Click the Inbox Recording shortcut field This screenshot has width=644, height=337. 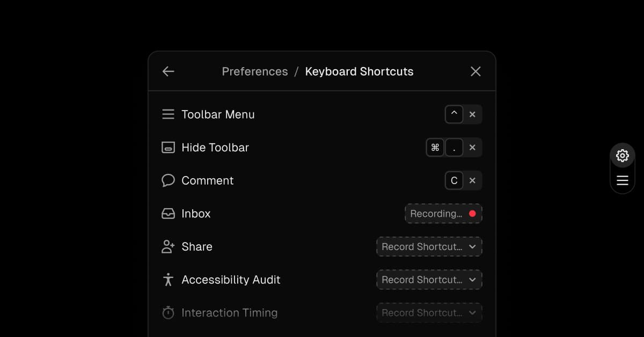[443, 214]
